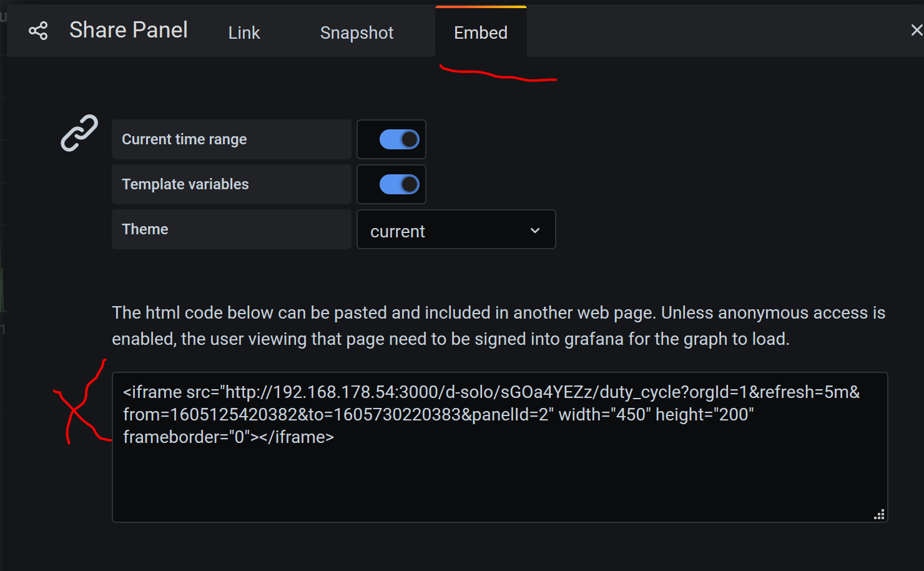Viewport: 924px width, 571px height.
Task: Switch to the Link tab
Action: pos(244,32)
